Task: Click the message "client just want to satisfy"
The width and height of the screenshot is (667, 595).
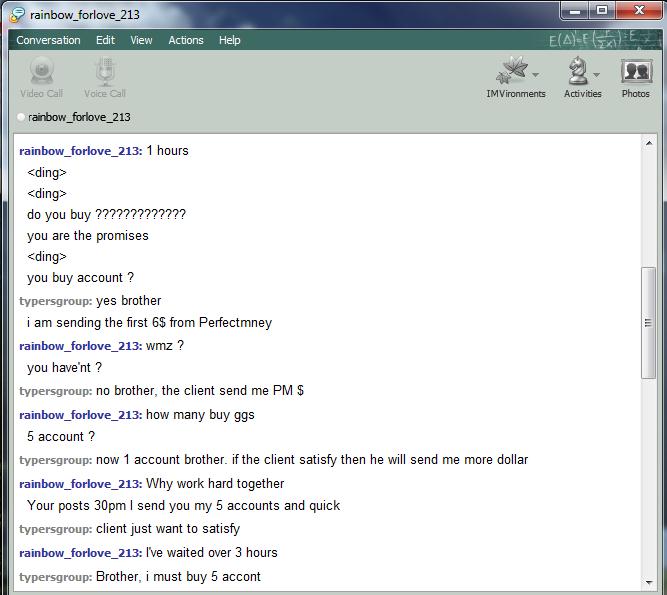Action: [168, 529]
